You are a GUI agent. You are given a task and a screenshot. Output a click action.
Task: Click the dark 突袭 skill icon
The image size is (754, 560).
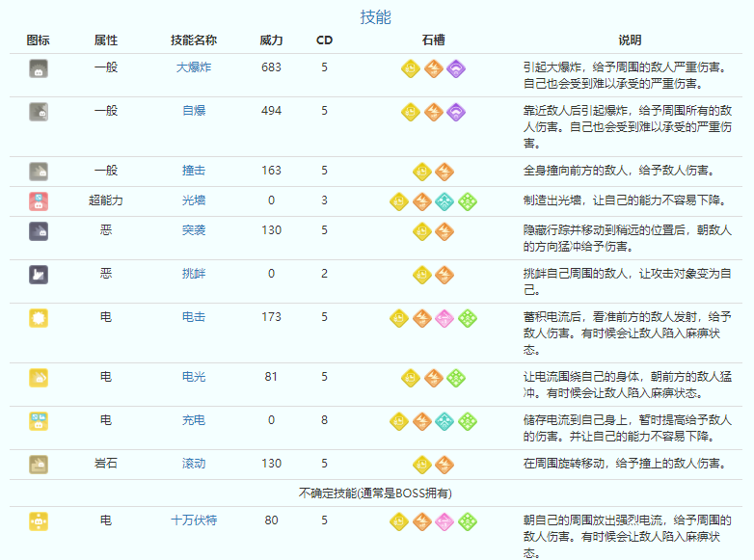click(x=39, y=230)
